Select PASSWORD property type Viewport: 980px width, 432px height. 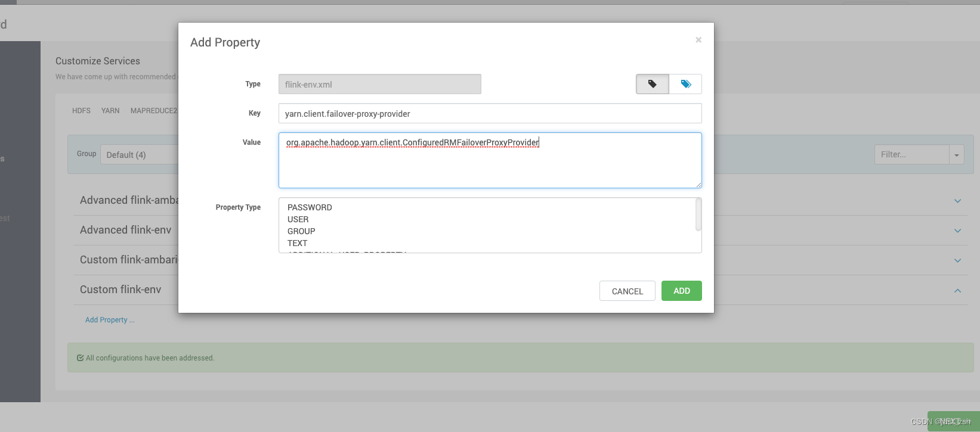pos(310,207)
